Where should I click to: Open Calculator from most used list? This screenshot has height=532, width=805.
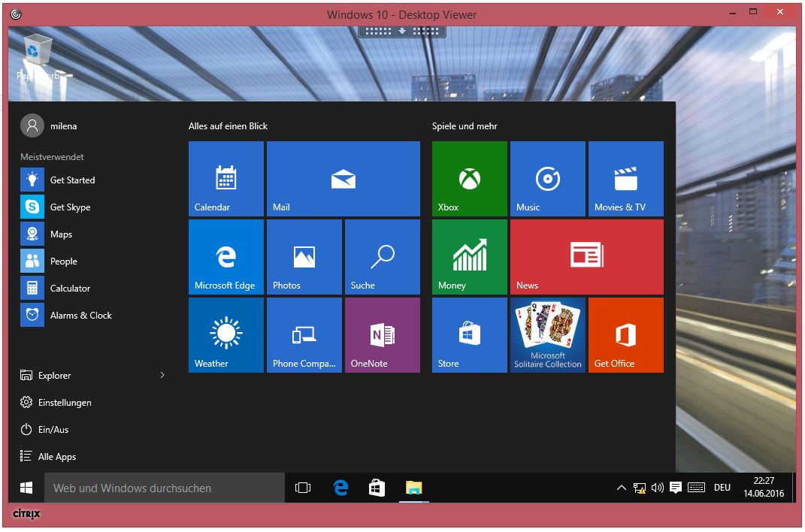[x=70, y=289]
